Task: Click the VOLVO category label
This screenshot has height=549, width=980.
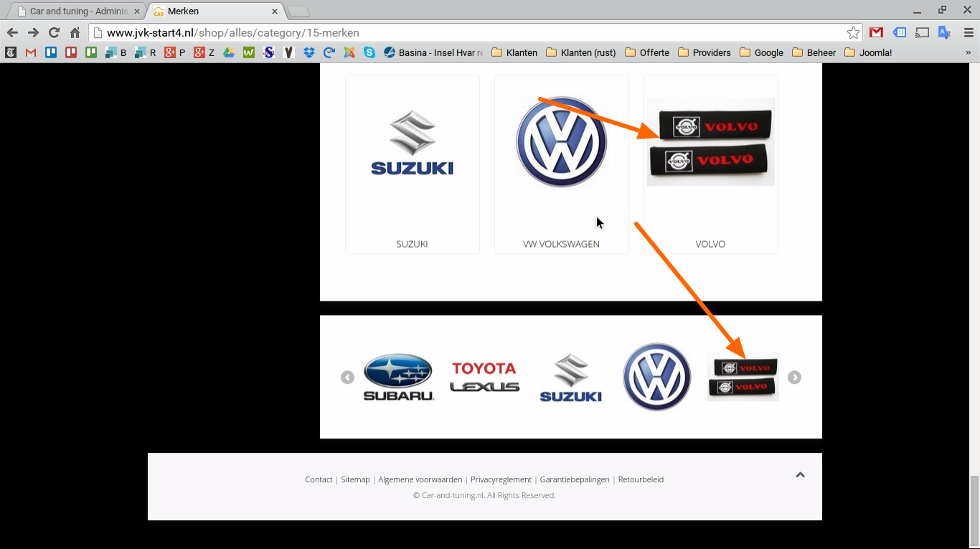Action: 710,244
